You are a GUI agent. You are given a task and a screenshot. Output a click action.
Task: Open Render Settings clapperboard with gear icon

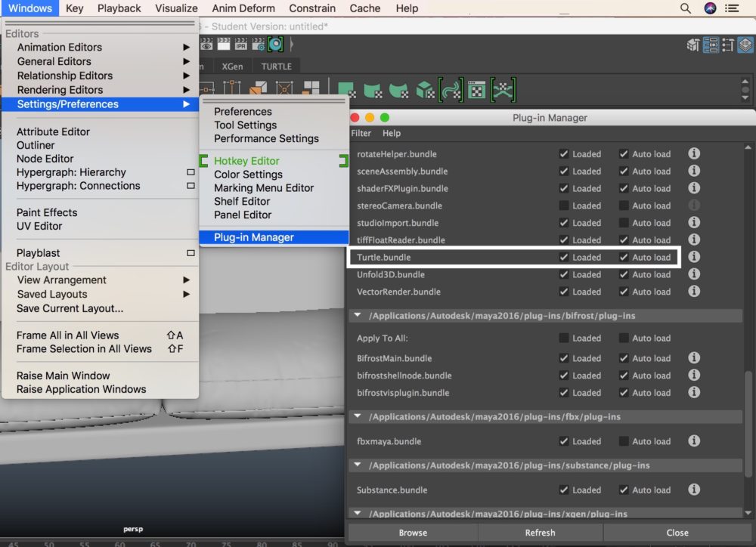point(258,45)
